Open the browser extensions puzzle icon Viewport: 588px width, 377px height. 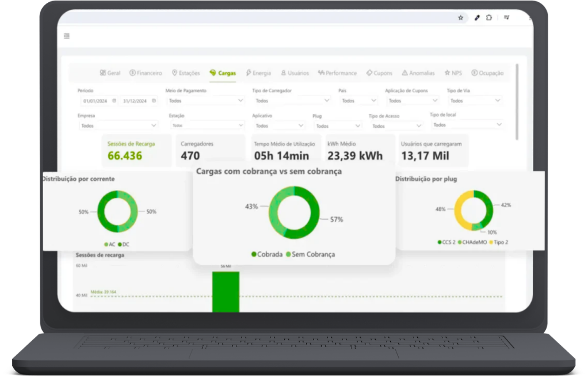pyautogui.click(x=489, y=18)
